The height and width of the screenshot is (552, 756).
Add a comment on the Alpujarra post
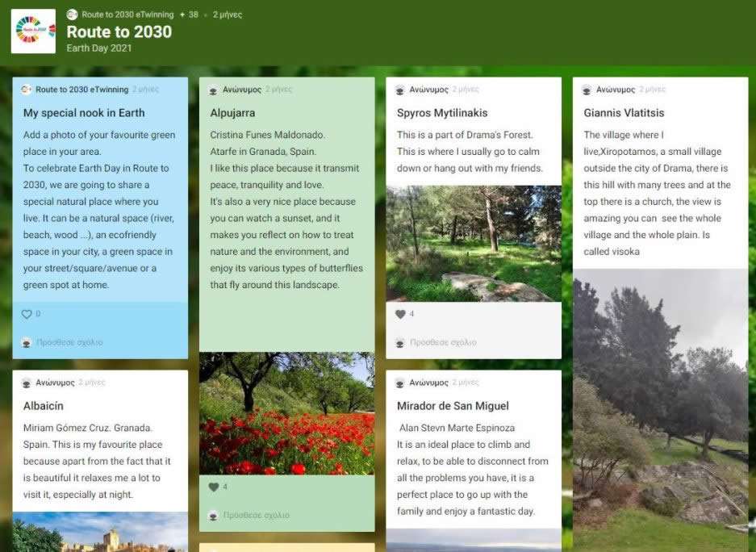click(x=256, y=515)
